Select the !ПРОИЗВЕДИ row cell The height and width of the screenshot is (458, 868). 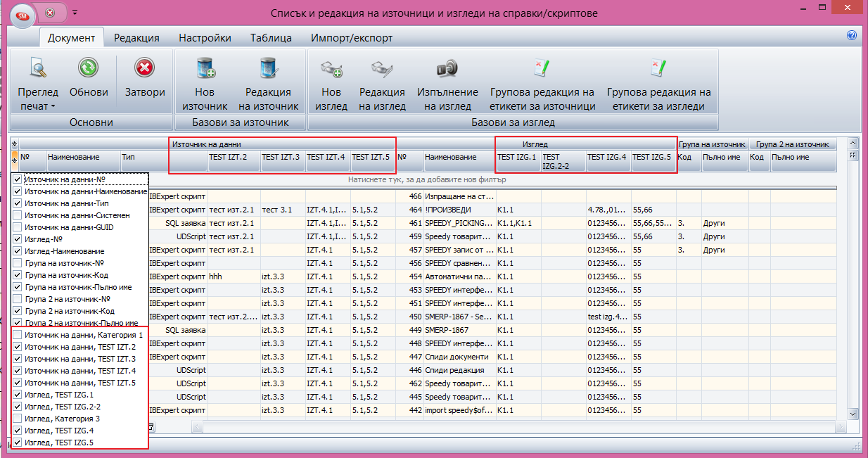point(459,210)
